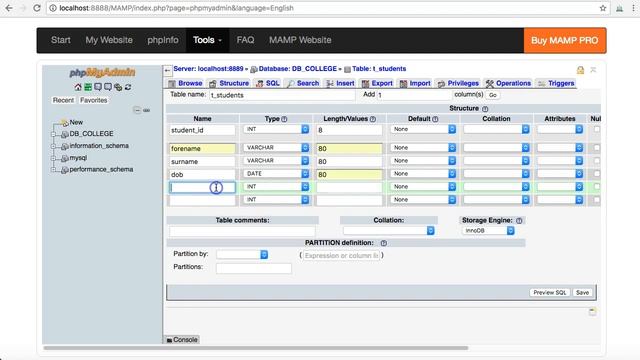Click the green log out icon in sidebar
Viewport: 640px width, 360px height.
(x=88, y=87)
